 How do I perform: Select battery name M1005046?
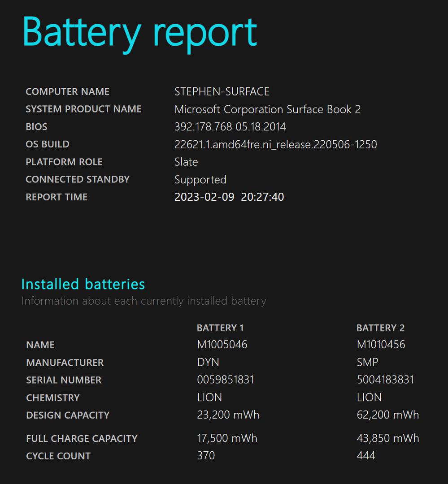tap(222, 345)
